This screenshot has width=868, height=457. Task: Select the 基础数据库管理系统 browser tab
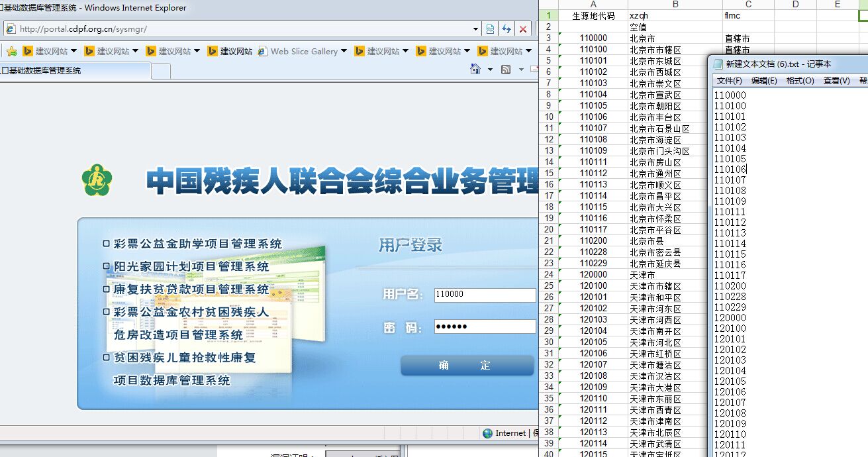(x=75, y=70)
